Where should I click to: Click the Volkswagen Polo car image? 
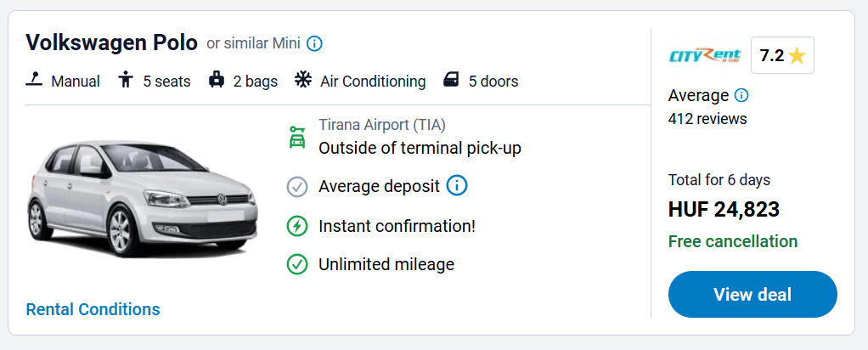click(143, 196)
